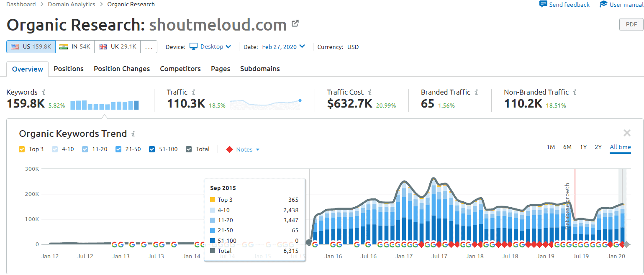Viewport: 644px width, 275px height.
Task: Go to the Subdomains tab
Action: [x=260, y=69]
